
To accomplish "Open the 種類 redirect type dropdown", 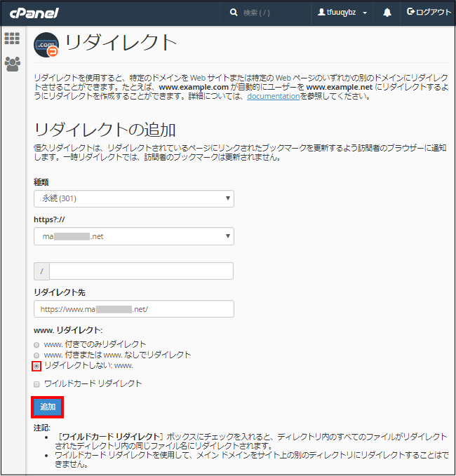I will (134, 199).
